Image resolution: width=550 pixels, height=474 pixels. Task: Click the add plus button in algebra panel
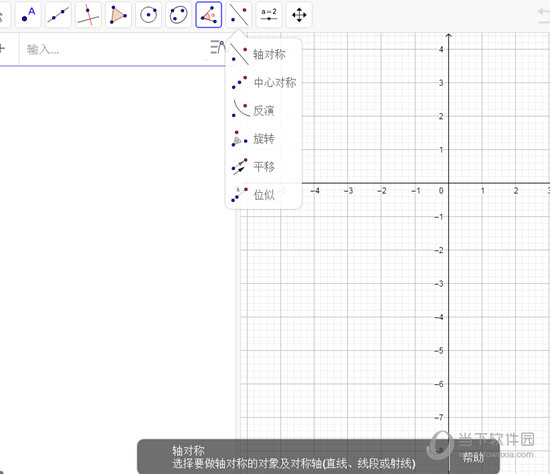tap(2, 49)
